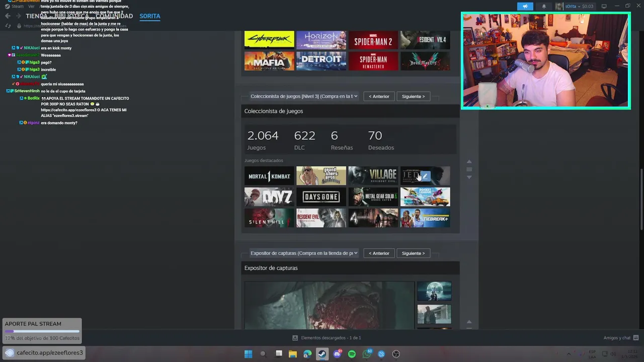Open Discord from taskbar

click(337, 354)
